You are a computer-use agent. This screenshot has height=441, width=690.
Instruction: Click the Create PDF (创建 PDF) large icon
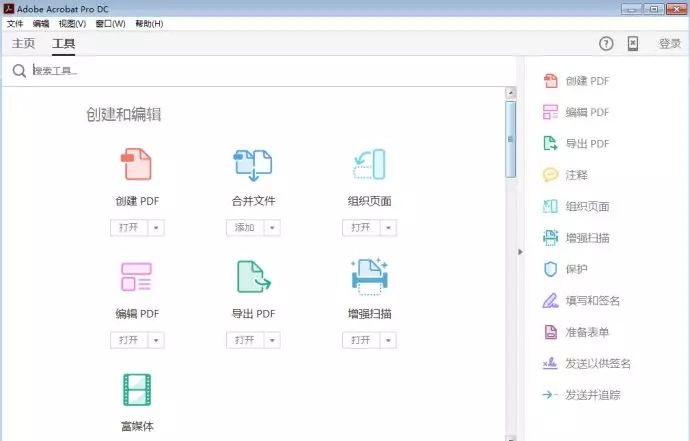pos(136,165)
